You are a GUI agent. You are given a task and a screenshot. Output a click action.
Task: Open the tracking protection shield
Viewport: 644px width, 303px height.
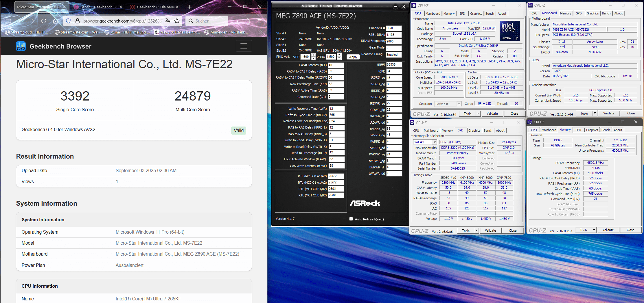coord(68,21)
